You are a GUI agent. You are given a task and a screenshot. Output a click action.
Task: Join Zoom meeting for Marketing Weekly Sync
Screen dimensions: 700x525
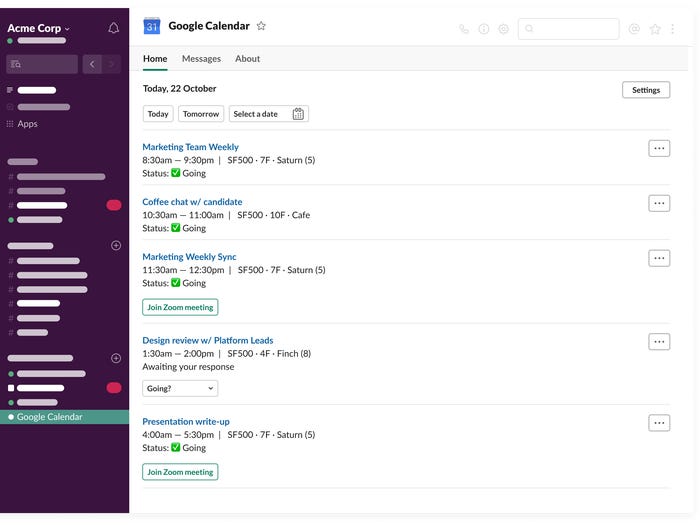(x=180, y=307)
